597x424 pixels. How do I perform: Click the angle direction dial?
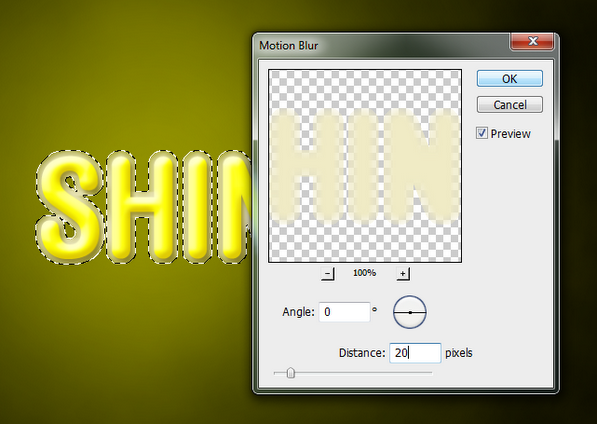click(x=410, y=312)
